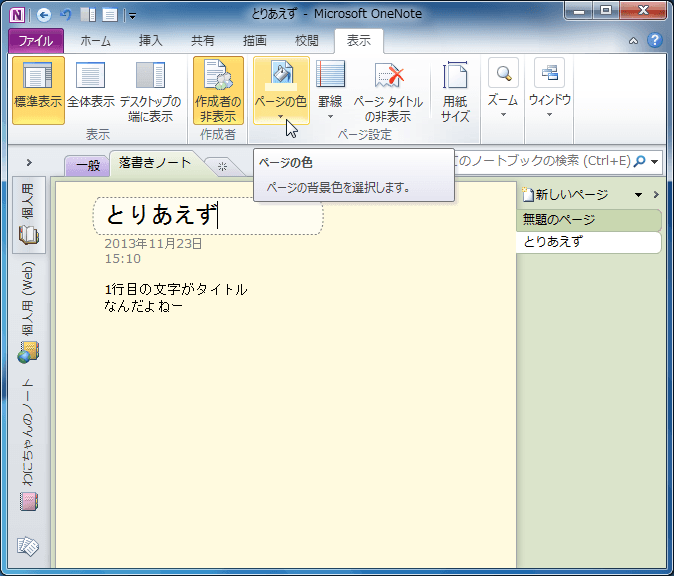674x576 pixels.
Task: Select the 落書きノート section tab
Action: [155, 163]
